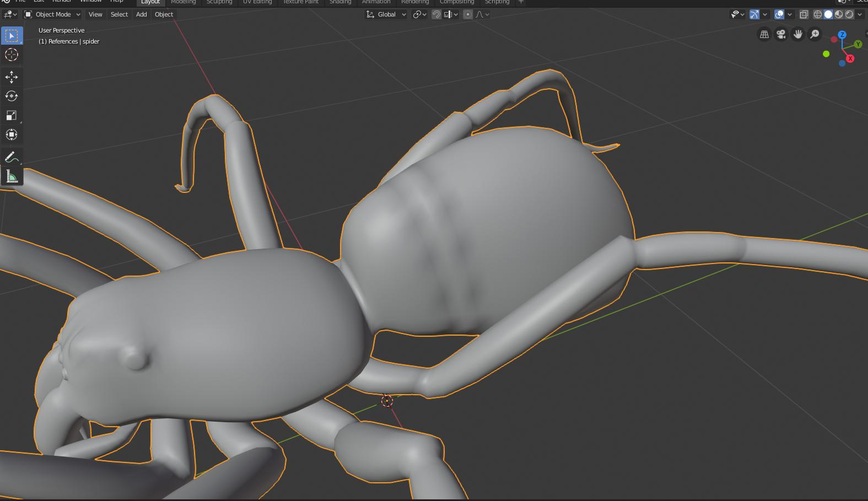Open the View menu
The width and height of the screenshot is (868, 501).
tap(95, 14)
